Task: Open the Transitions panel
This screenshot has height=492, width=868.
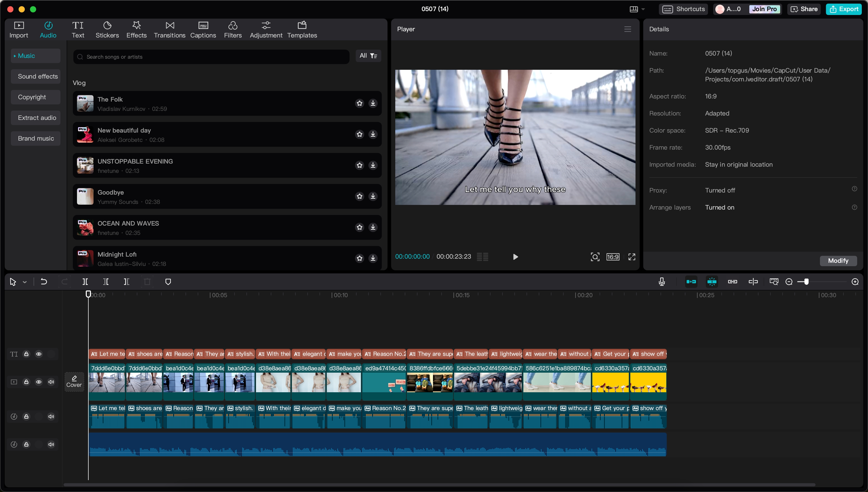Action: pyautogui.click(x=169, y=29)
